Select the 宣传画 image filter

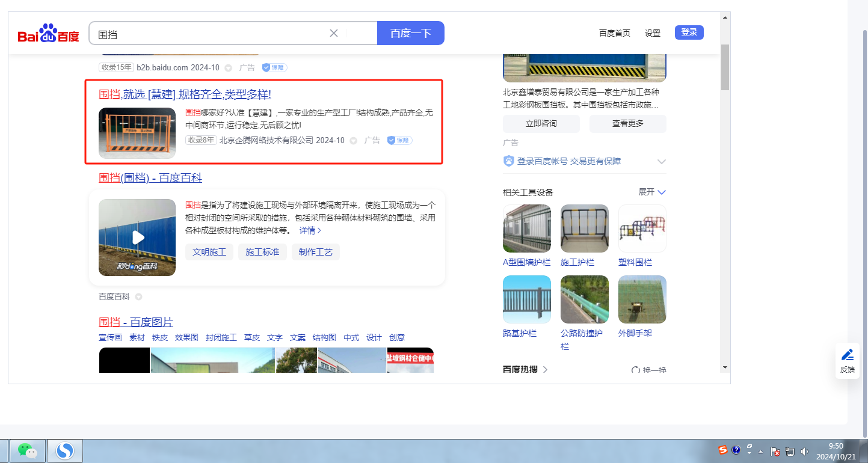pos(110,337)
